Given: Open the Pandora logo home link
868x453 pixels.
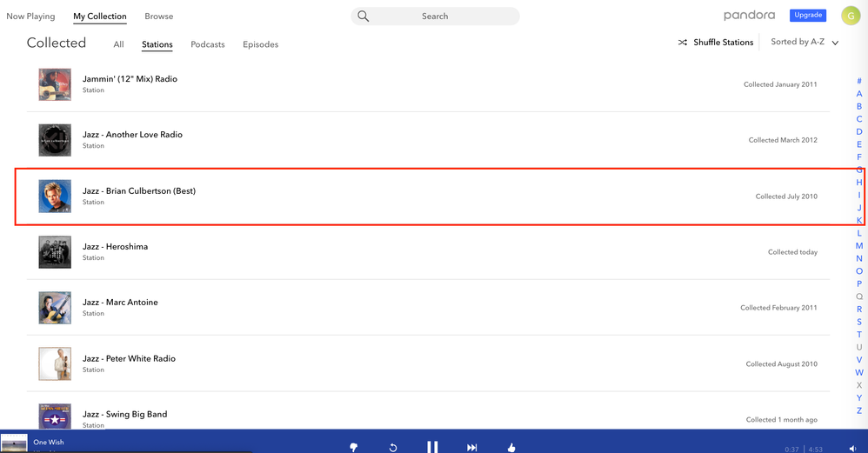Looking at the screenshot, I should [x=749, y=16].
